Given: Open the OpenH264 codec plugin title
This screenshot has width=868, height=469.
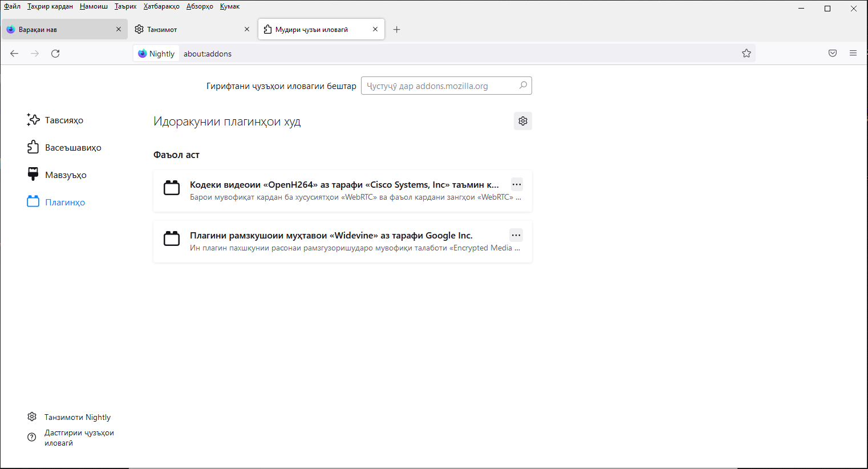Looking at the screenshot, I should tap(344, 185).
